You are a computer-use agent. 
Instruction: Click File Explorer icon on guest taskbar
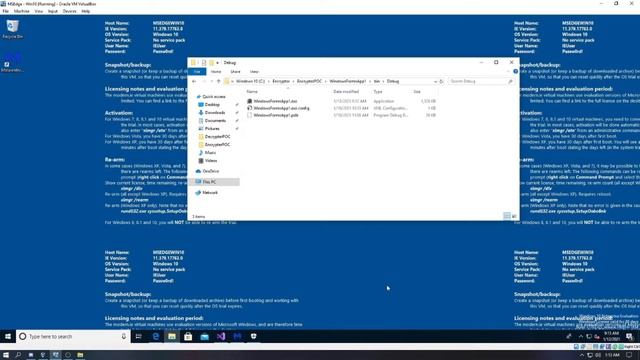[172, 336]
